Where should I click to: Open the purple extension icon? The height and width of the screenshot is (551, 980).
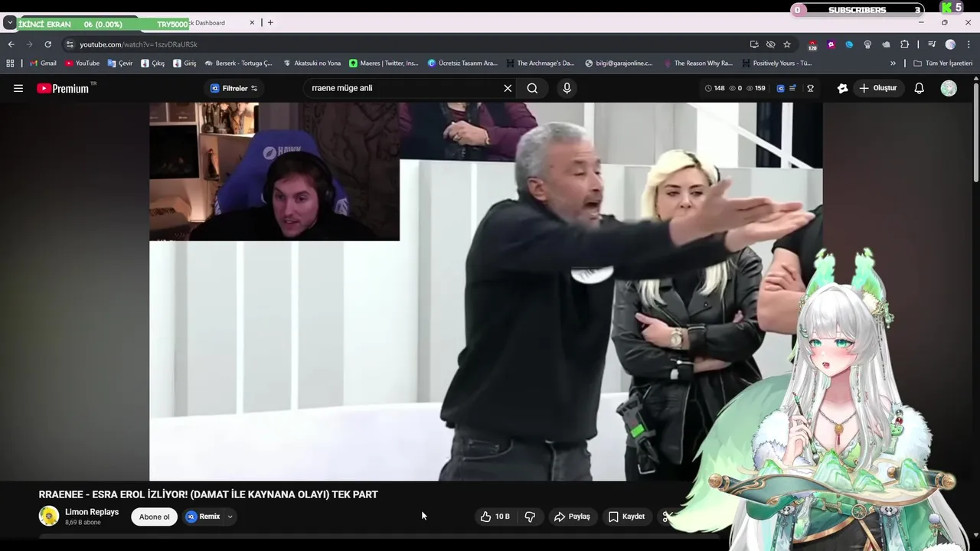click(831, 44)
